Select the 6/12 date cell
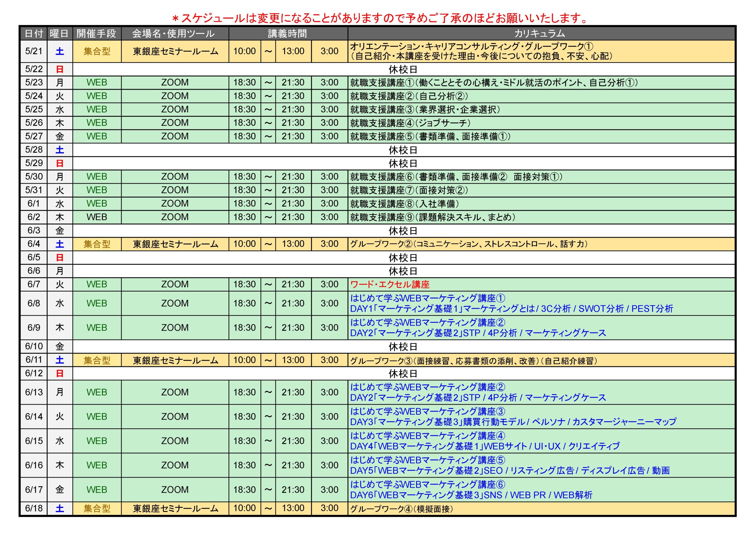Viewport: 756px width, 538px height. tap(34, 373)
